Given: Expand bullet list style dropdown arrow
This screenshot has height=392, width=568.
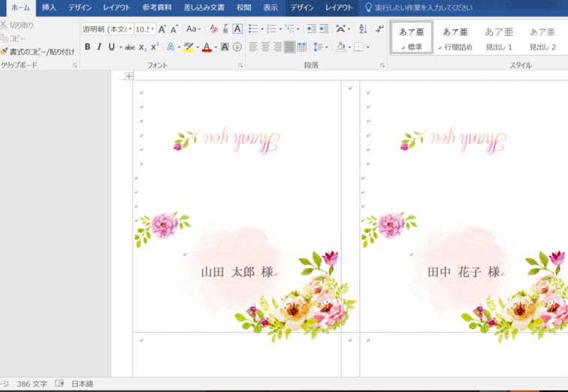Looking at the screenshot, I should (x=262, y=29).
